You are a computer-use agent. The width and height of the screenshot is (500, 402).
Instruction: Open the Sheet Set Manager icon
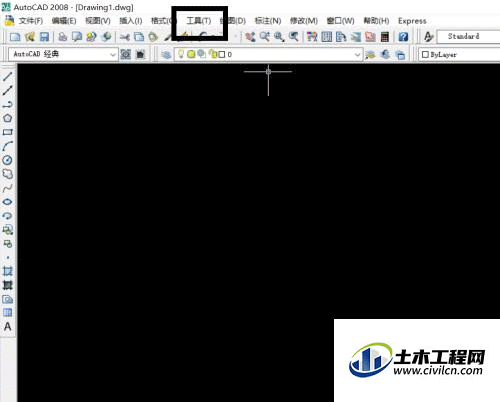[356, 37]
